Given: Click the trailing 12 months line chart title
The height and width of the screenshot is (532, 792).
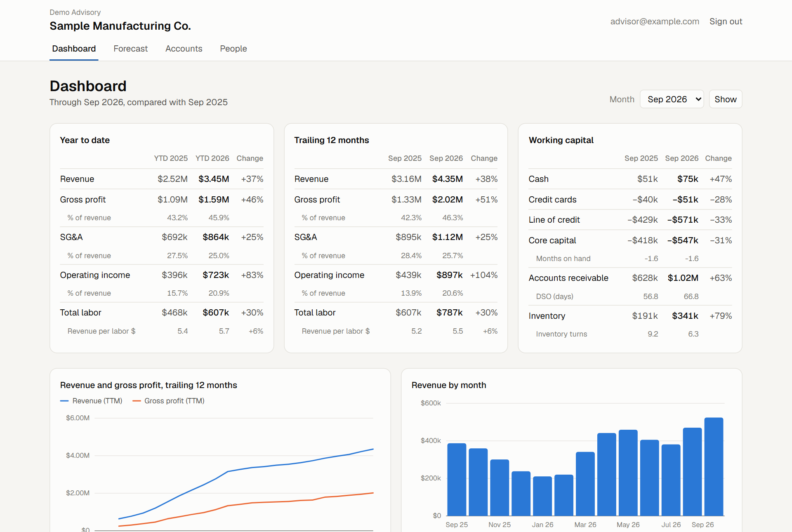Looking at the screenshot, I should point(148,385).
